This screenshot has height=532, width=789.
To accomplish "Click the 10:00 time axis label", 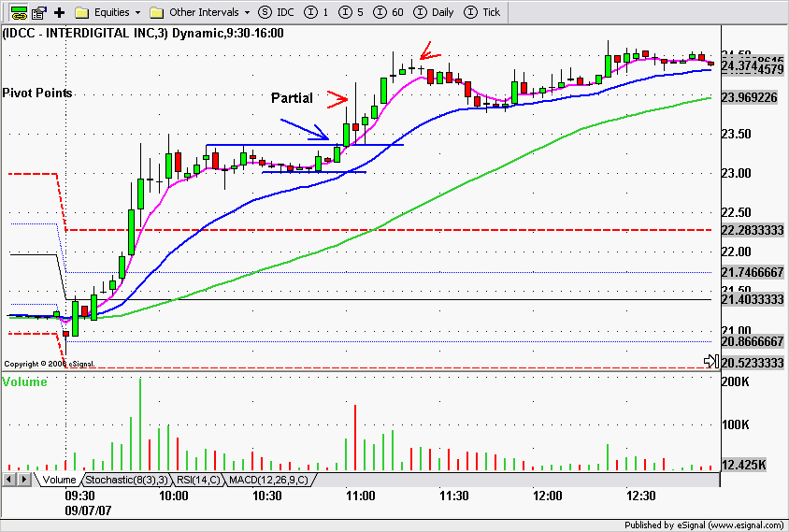I will pos(174,496).
